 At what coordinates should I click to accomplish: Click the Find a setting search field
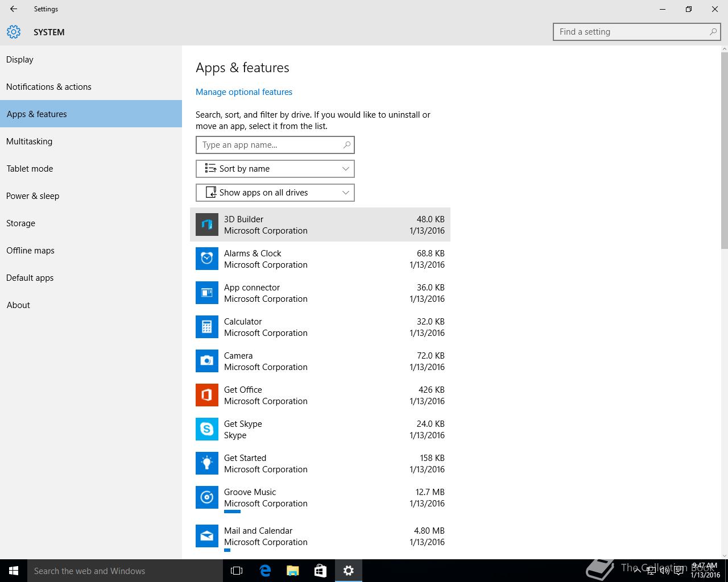click(x=638, y=32)
